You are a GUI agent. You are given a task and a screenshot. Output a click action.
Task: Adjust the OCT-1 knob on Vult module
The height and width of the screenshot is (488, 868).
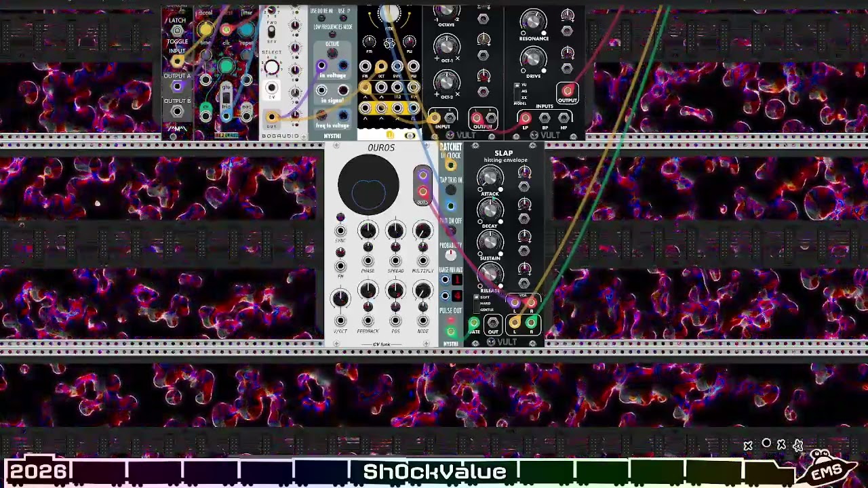[446, 45]
